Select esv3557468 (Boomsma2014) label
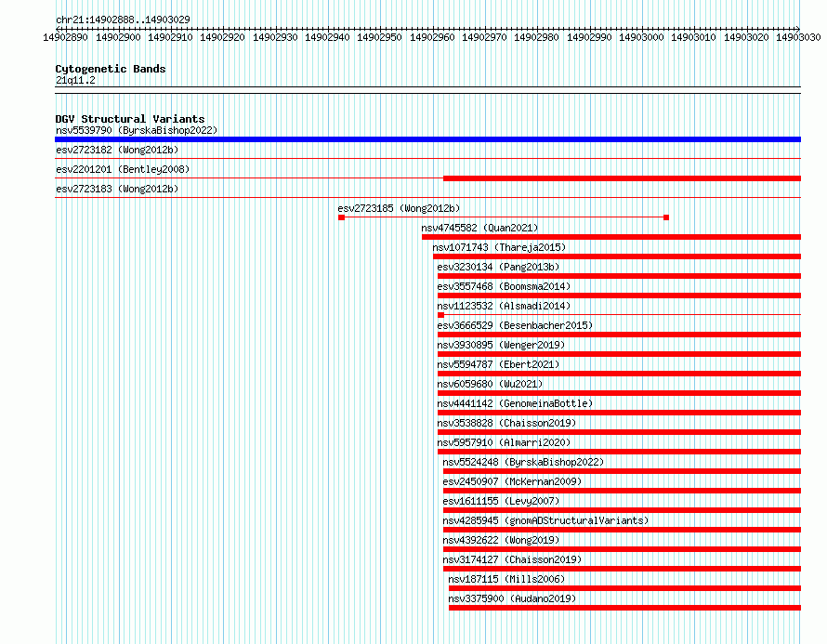The height and width of the screenshot is (644, 827). (504, 286)
